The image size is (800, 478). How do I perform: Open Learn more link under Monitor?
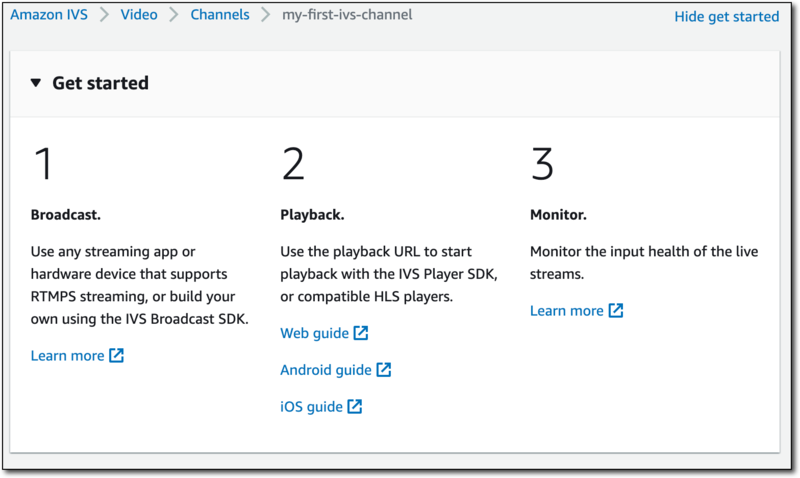click(x=566, y=311)
